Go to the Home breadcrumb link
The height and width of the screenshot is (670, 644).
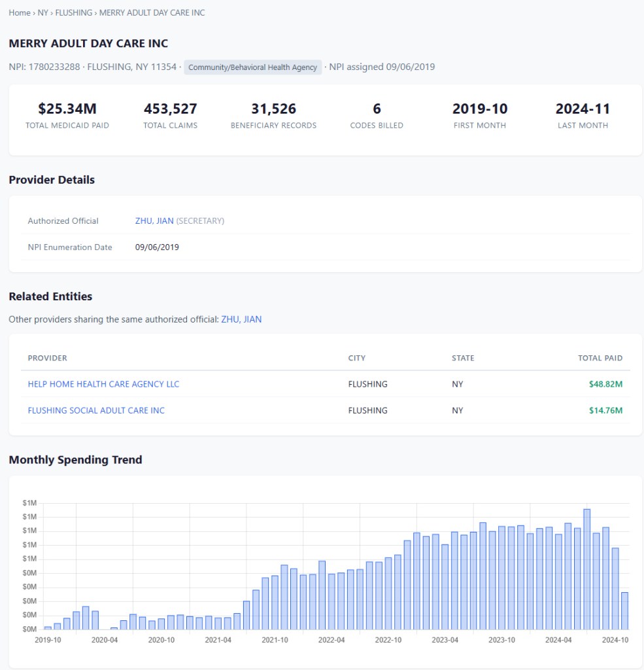(x=20, y=13)
